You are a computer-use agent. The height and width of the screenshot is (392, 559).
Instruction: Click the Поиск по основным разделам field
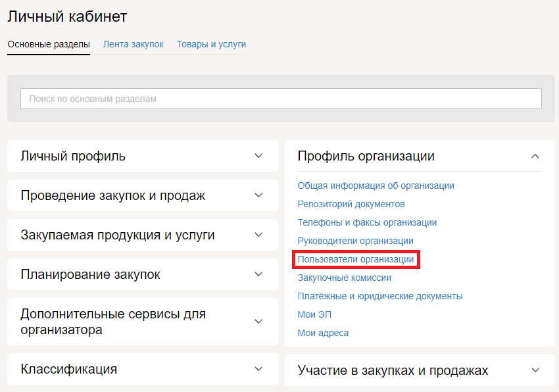tap(281, 99)
